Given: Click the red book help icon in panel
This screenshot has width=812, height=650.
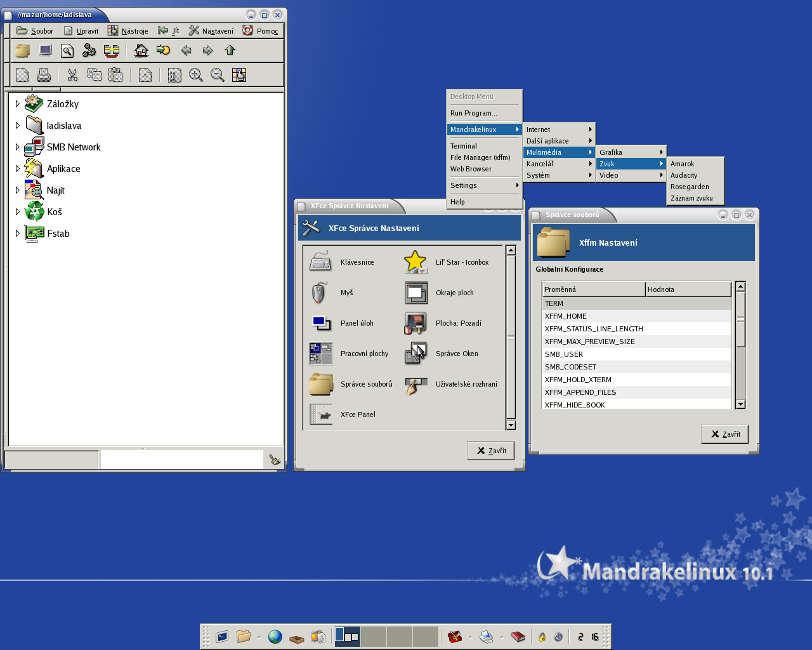Looking at the screenshot, I should point(518,637).
